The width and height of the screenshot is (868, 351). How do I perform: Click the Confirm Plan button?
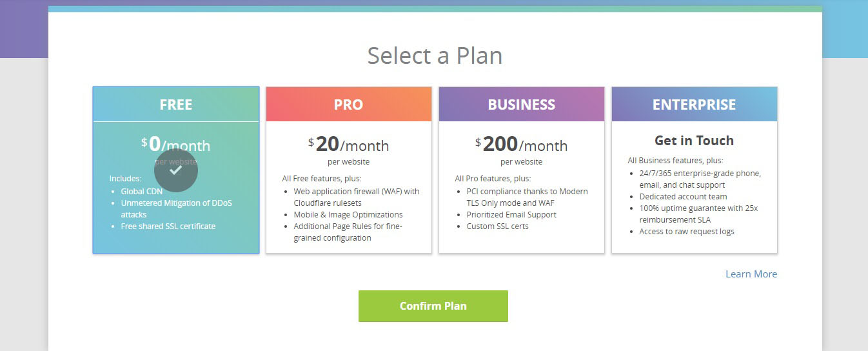[433, 306]
